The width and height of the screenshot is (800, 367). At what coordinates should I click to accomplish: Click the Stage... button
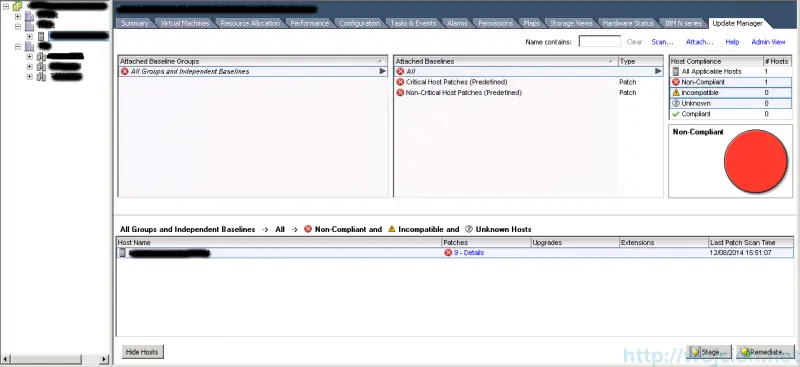click(x=709, y=352)
